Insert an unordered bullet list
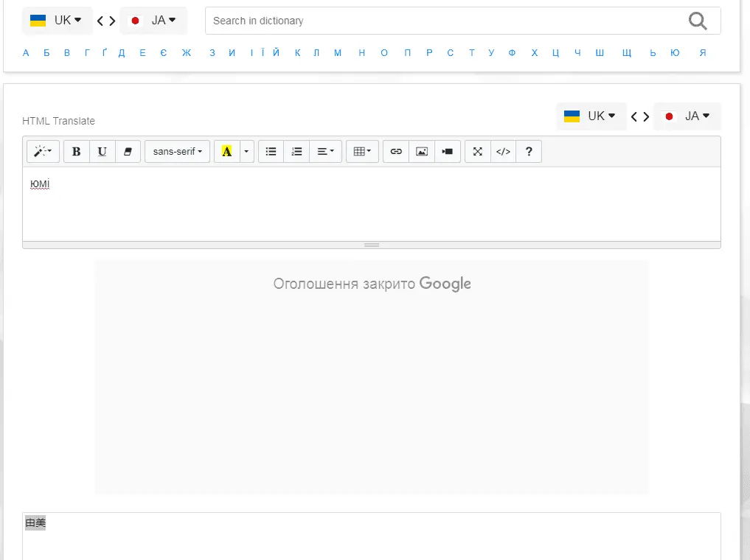Screen dimensions: 750x560 (271, 152)
